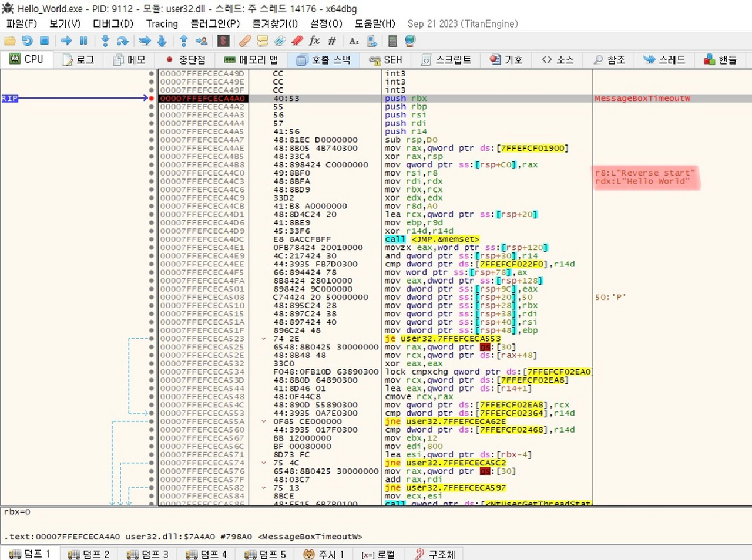
Task: Switch to the SEH tab
Action: [x=385, y=59]
